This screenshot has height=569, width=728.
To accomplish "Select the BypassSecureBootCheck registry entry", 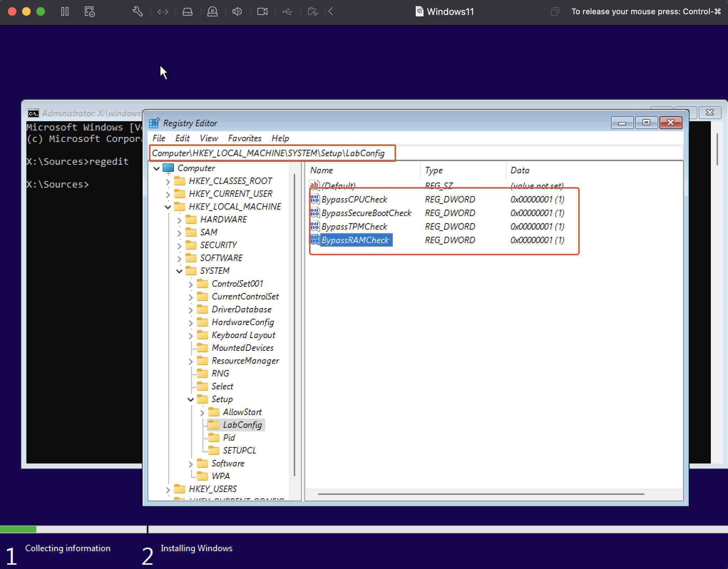I will pos(366,213).
